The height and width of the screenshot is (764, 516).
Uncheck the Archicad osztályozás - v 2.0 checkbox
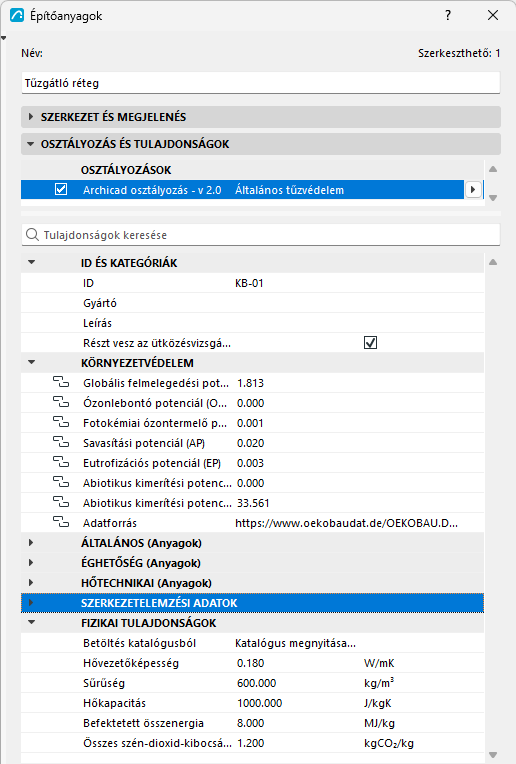[x=61, y=189]
